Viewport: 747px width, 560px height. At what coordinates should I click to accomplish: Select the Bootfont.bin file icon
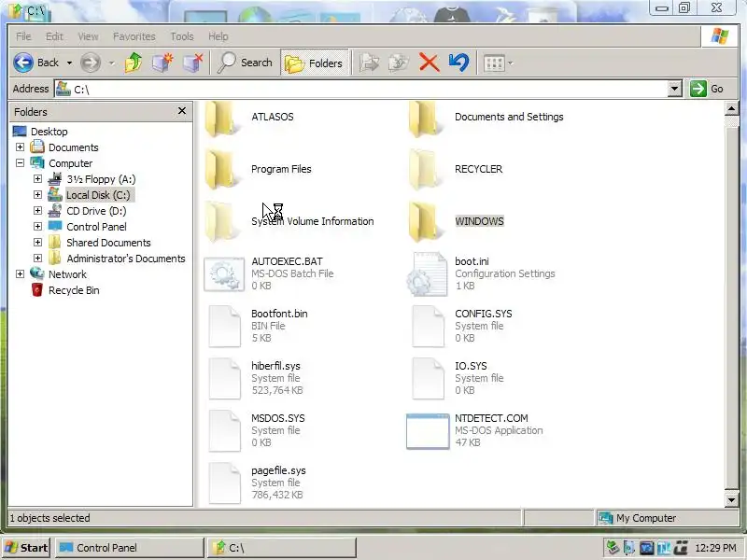tap(224, 326)
